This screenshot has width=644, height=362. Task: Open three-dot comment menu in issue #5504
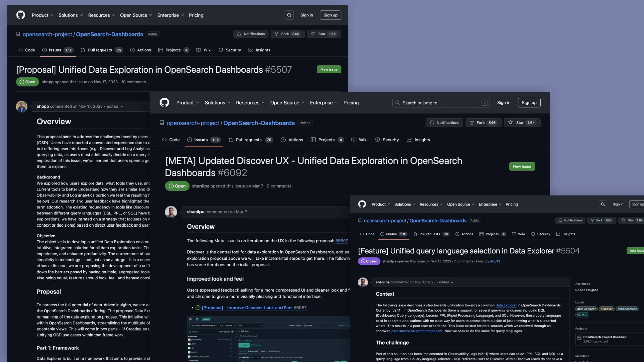click(x=562, y=282)
